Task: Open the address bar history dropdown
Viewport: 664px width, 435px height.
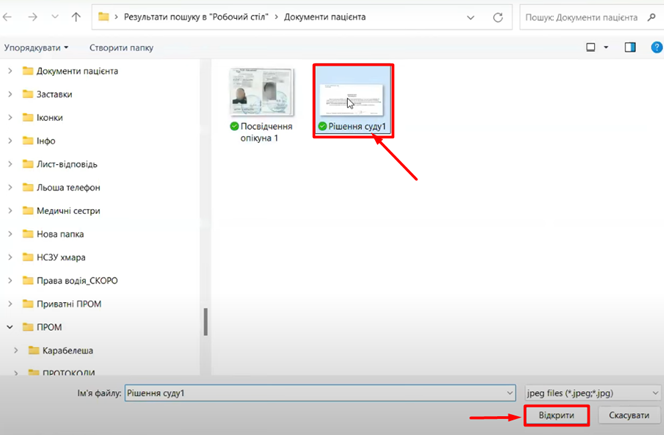Action: point(470,17)
